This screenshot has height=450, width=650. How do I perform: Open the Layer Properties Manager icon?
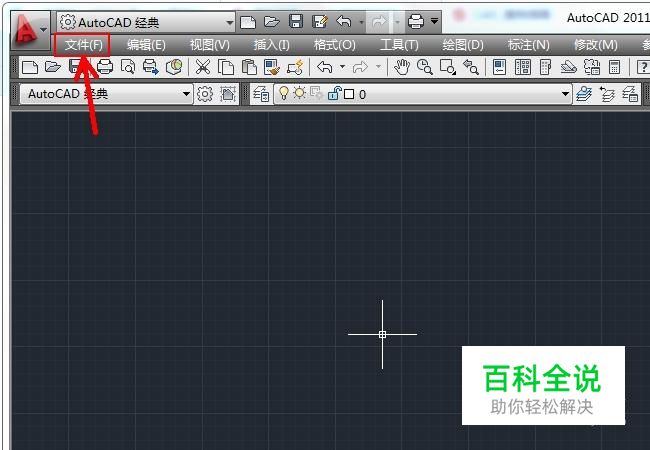(261, 94)
